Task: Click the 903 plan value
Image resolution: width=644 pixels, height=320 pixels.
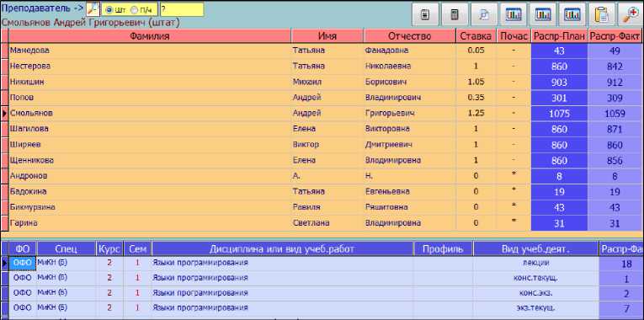Action: (559, 83)
